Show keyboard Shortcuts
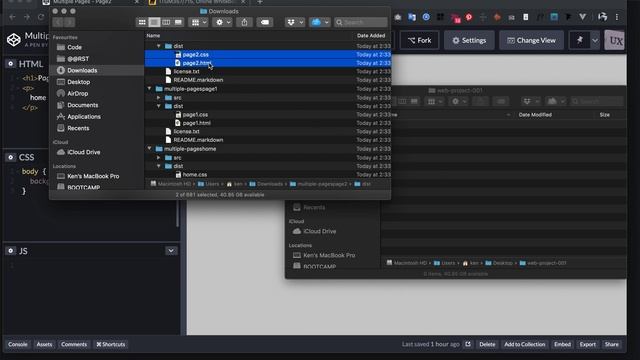The height and width of the screenshot is (360, 640). pyautogui.click(x=111, y=344)
